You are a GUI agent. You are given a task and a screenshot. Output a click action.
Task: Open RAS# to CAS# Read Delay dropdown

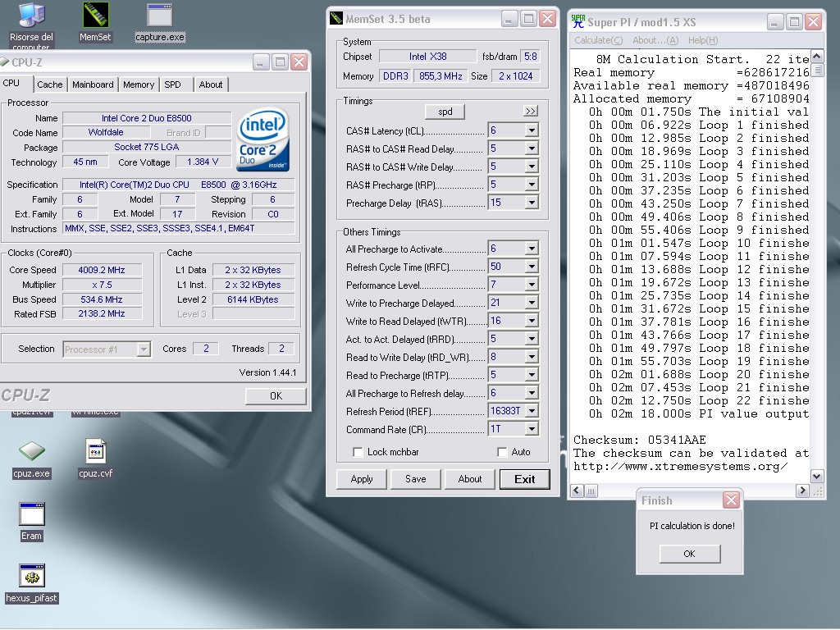532,148
